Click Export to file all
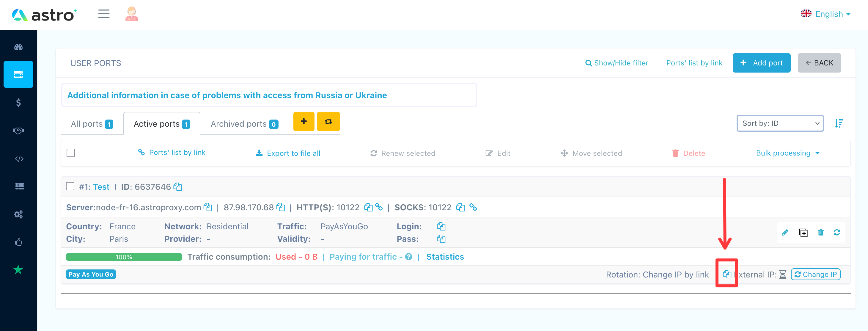The width and height of the screenshot is (868, 331). (x=288, y=153)
